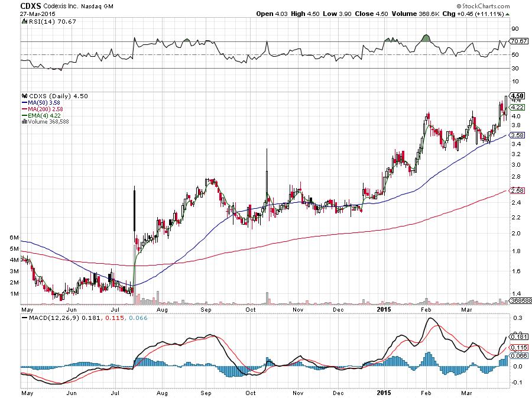This screenshot has width=532, height=398.
Task: Click the Volume 368.6K header value
Action: coord(416,14)
